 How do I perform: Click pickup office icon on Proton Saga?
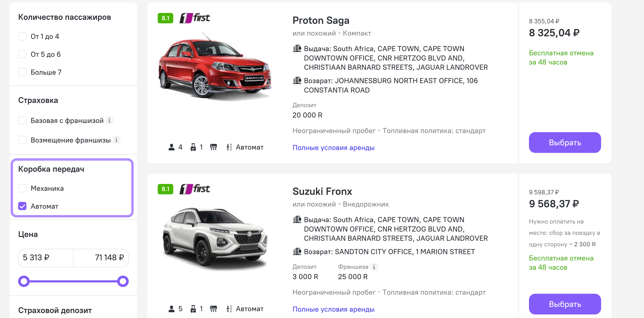[x=297, y=49]
